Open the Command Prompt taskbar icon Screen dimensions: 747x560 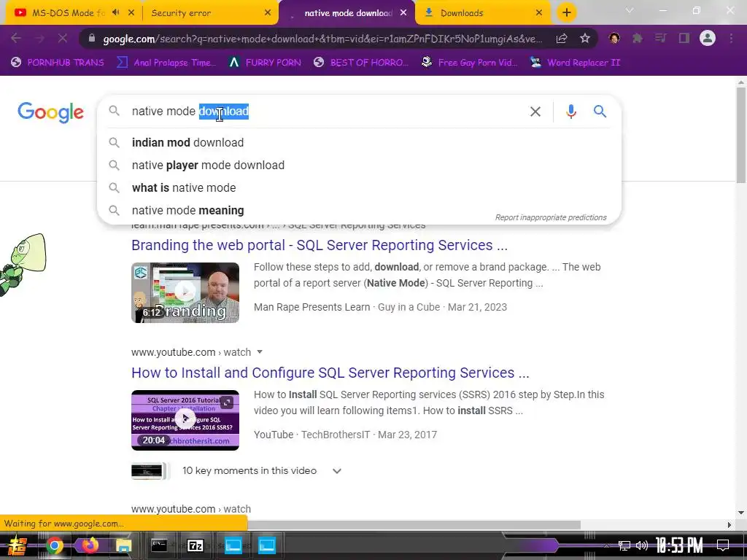click(x=158, y=545)
